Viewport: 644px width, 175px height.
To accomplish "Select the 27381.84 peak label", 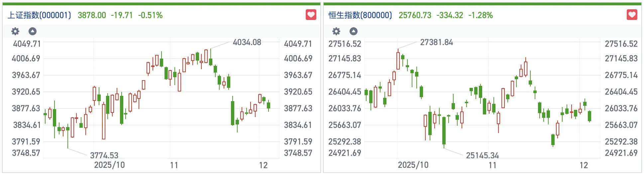I will coord(436,42).
